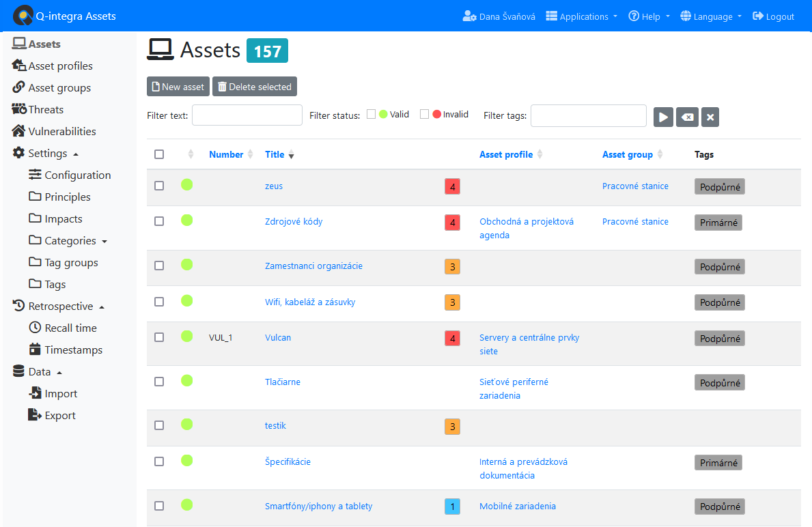Screen dimensions: 812x527
Task: Click the Tags folder icon
Action: pyautogui.click(x=35, y=284)
